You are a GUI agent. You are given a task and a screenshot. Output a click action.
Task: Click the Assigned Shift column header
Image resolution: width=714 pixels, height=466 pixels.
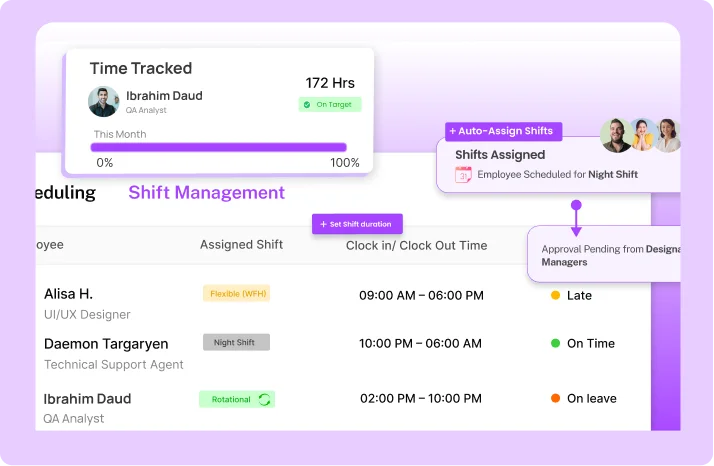(241, 245)
